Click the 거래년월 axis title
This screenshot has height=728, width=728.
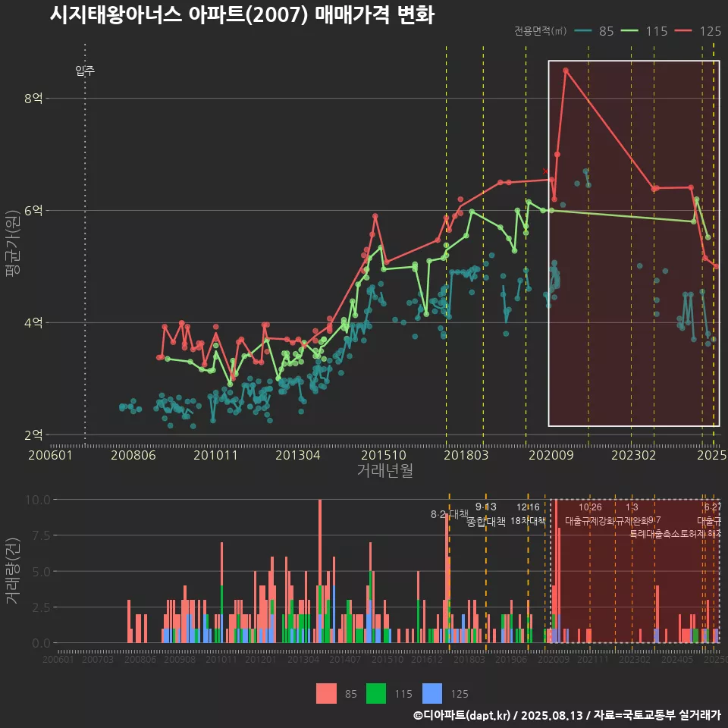pos(385,470)
